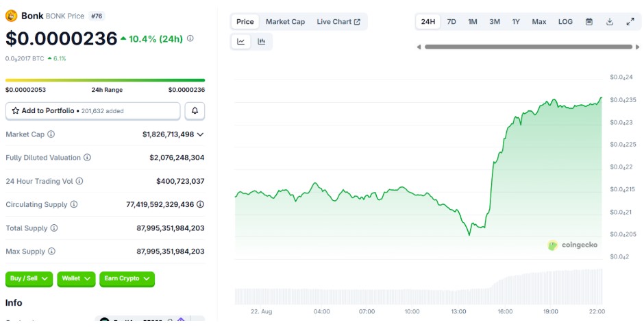The height and width of the screenshot is (327, 644).
Task: Show Max Supply info icon
Action: tap(51, 251)
